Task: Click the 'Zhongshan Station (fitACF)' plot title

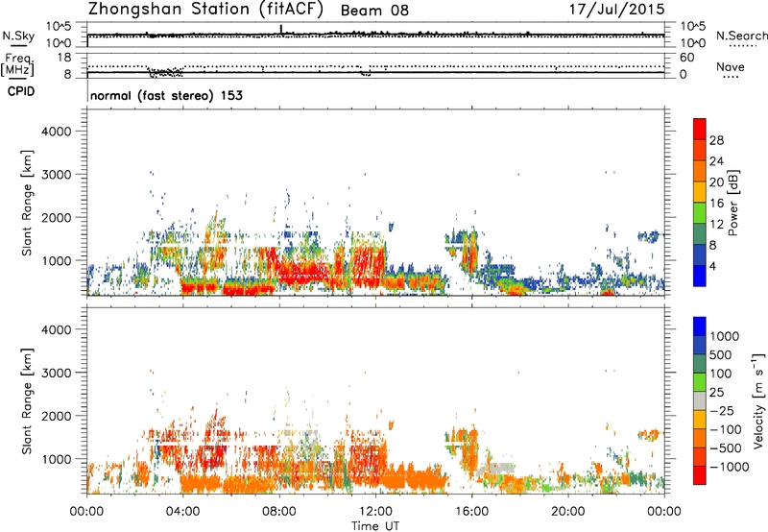Action: click(x=205, y=10)
